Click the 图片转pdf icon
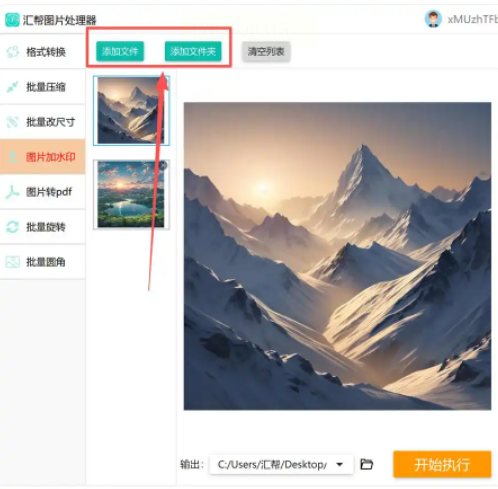Viewport: 498px width, 489px height. coord(13,192)
